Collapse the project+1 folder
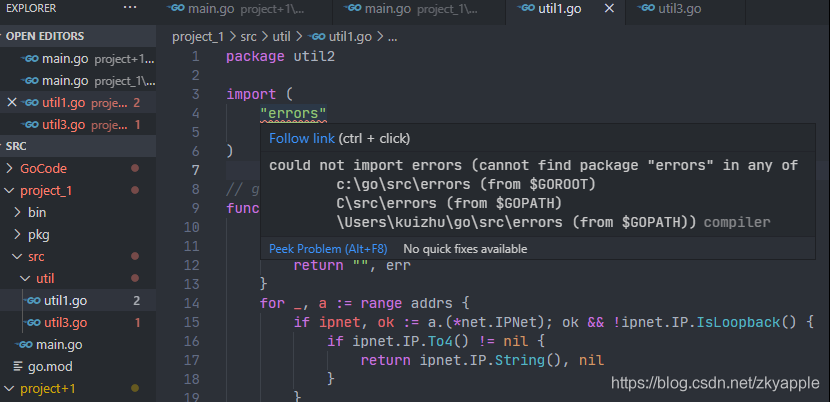The height and width of the screenshot is (402, 830). pos(78,389)
